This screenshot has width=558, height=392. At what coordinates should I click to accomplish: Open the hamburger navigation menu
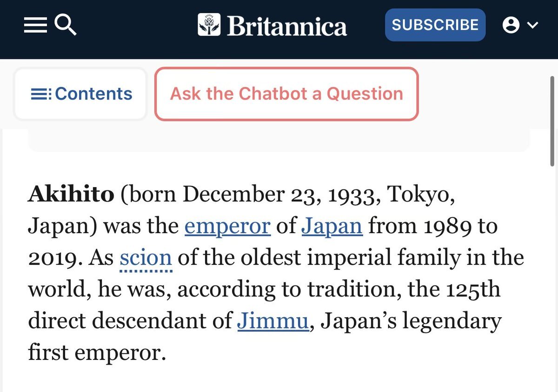35,25
